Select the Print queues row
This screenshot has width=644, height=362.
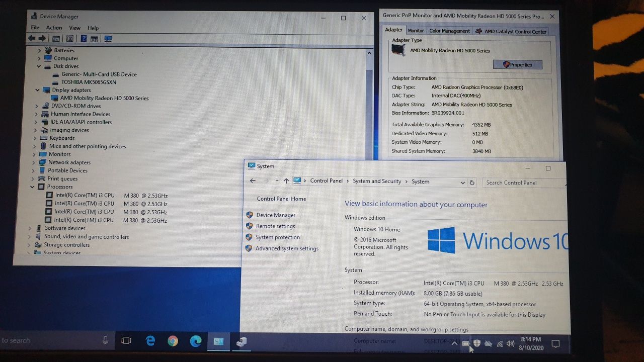click(62, 178)
